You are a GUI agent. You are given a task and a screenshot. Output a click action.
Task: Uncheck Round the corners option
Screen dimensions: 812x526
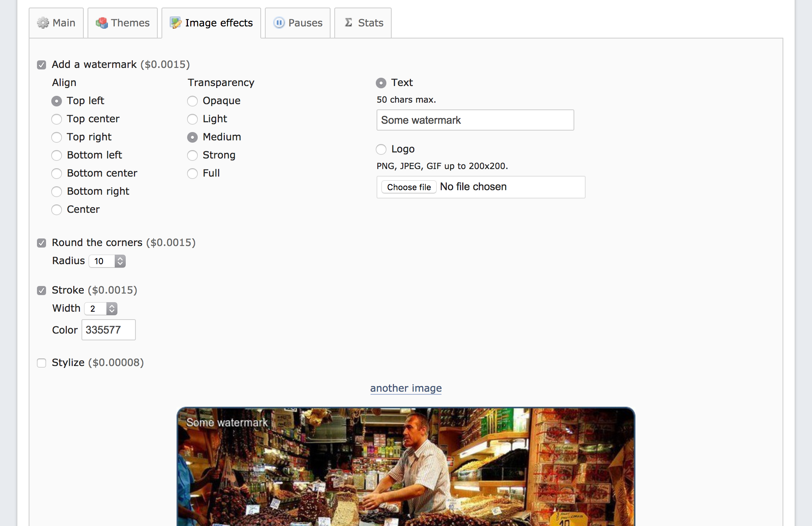42,243
